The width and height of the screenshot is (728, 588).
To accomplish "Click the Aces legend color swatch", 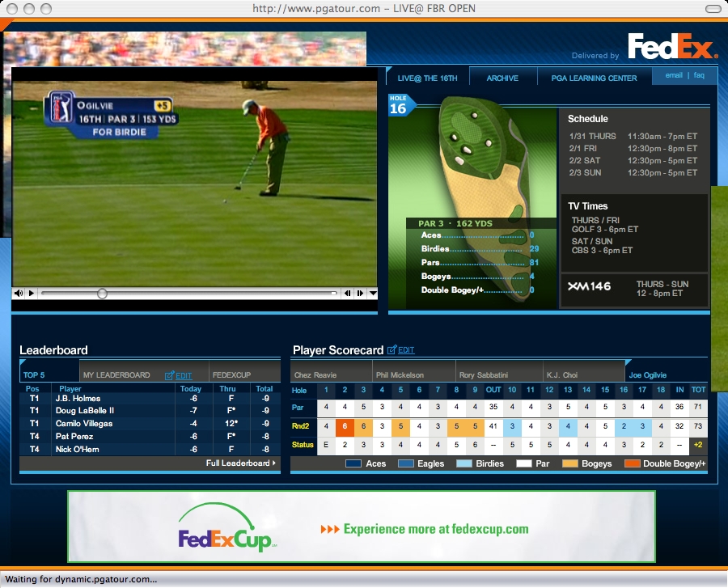I will 353,463.
